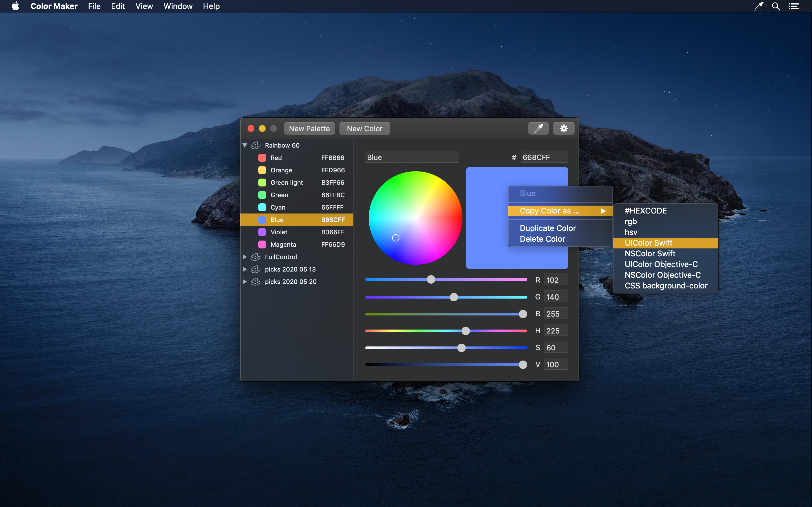Expand the FullControl palette
Screen dimensions: 812x507
[245, 257]
